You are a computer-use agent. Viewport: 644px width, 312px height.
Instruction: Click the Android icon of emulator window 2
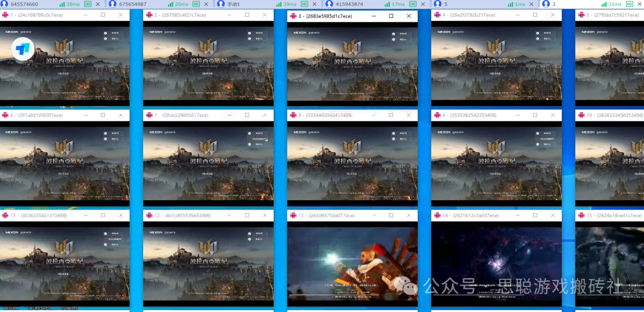[x=148, y=15]
